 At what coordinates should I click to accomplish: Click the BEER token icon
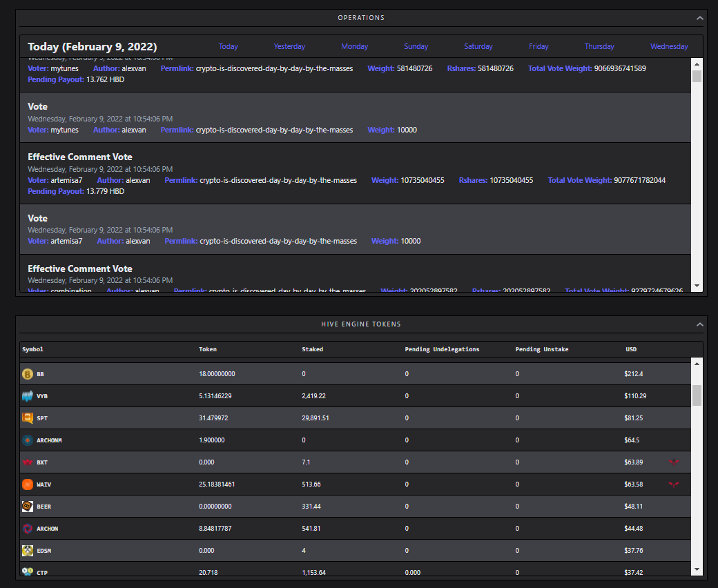(28, 506)
